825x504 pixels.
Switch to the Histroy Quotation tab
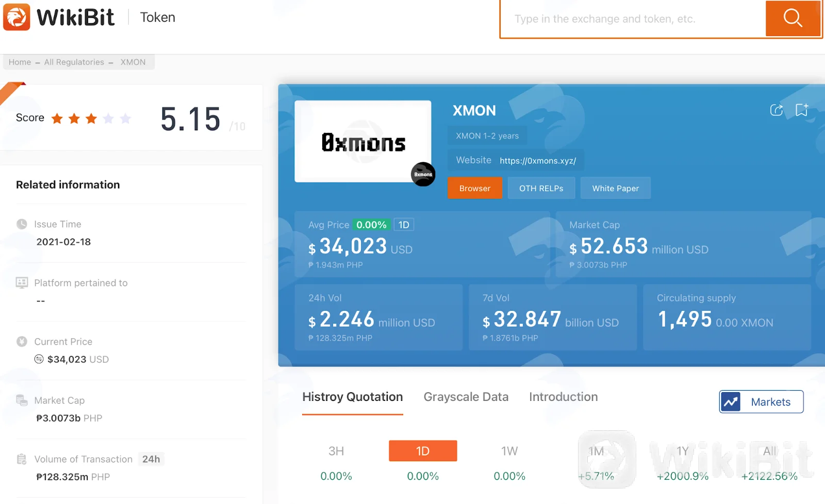pos(353,397)
